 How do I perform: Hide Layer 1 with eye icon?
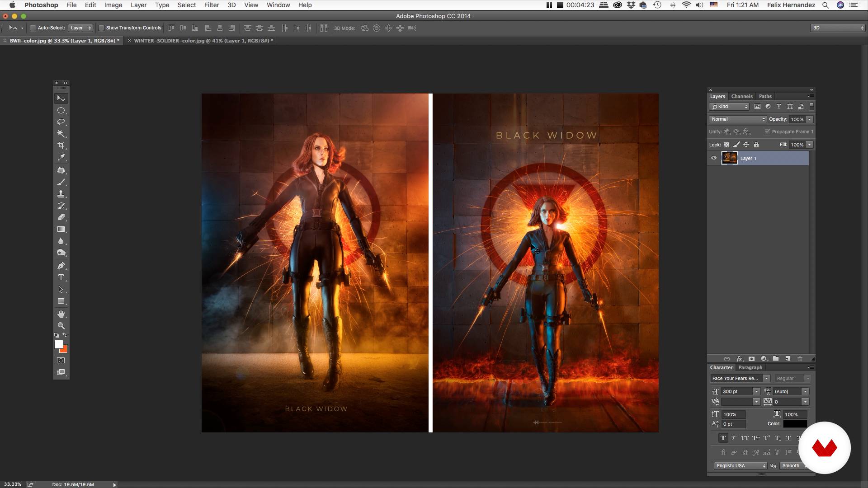[714, 158]
